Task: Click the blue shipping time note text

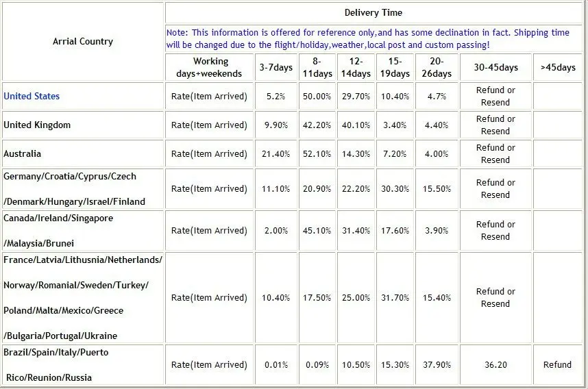Action: click(x=367, y=38)
